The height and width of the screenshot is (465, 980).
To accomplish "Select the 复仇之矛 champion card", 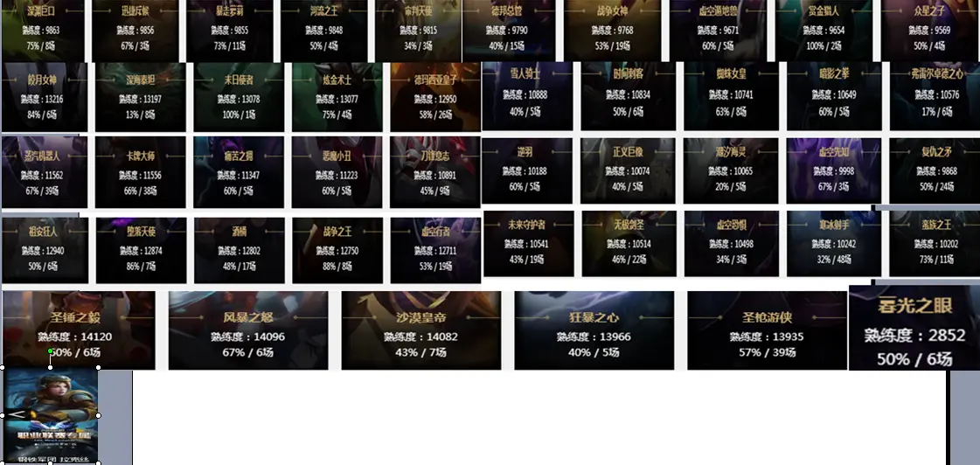I will (935, 170).
